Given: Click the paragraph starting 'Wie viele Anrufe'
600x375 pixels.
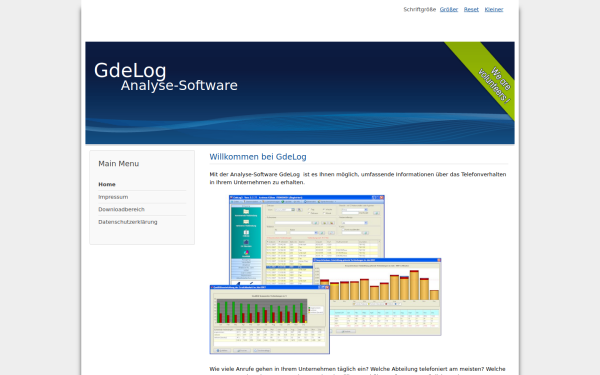Looking at the screenshot, I should [358, 371].
